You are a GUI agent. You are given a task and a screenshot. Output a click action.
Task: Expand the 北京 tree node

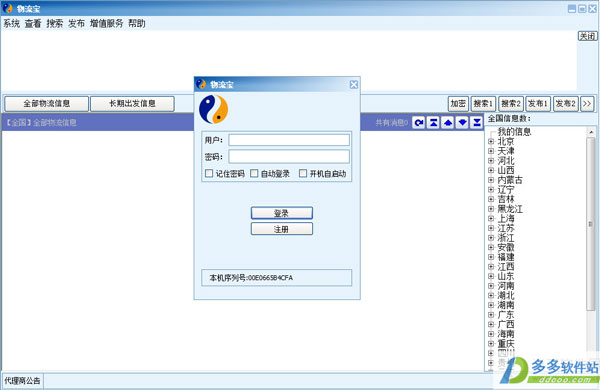point(491,142)
